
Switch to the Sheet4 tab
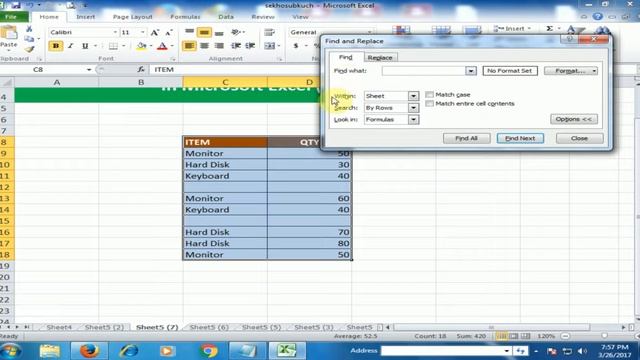(x=59, y=327)
